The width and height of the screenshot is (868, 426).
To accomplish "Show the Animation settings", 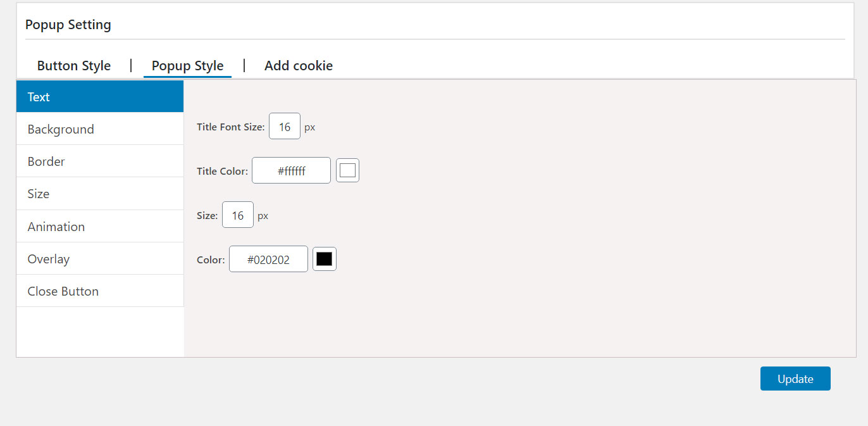I will tap(100, 227).
